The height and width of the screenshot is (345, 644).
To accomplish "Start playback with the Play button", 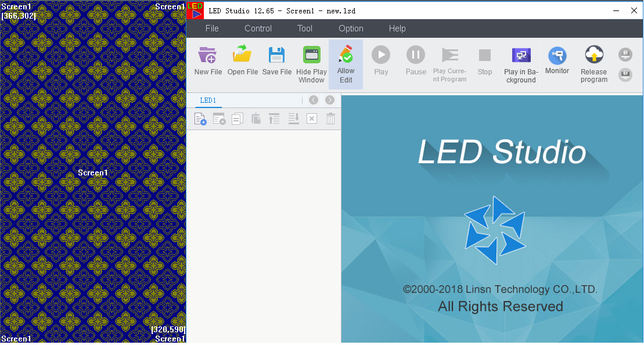I will (381, 62).
